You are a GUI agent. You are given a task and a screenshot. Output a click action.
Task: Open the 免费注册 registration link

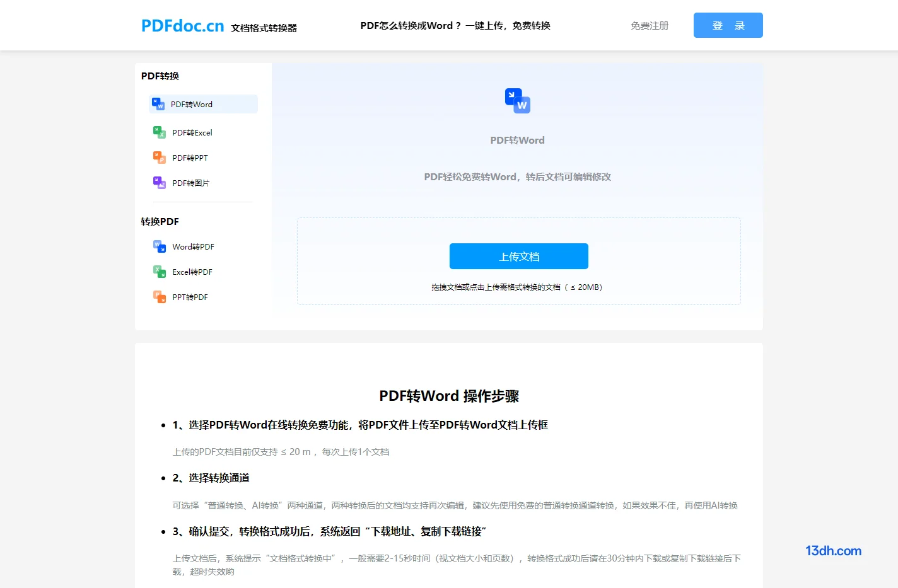click(650, 26)
